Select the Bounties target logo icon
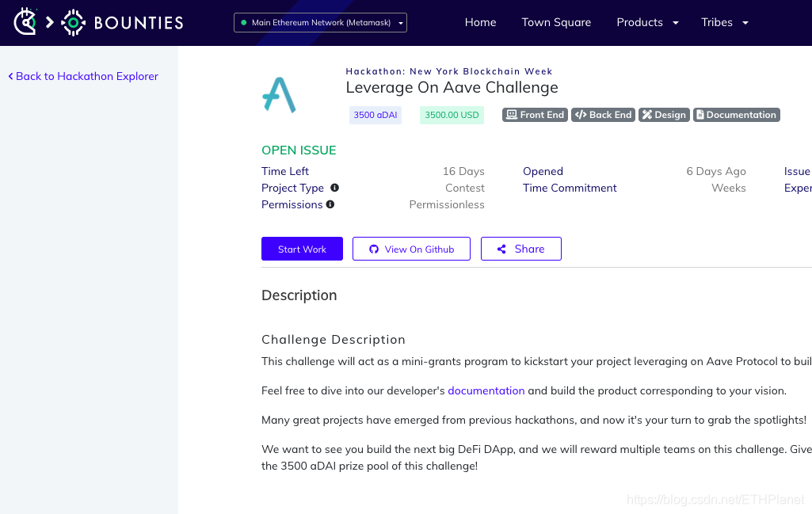Viewport: 812px width, 514px height. tap(73, 22)
